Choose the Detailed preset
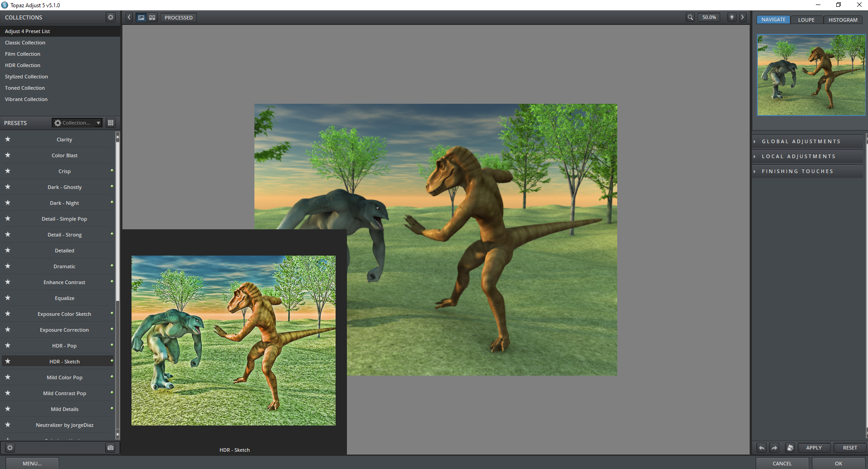The width and height of the screenshot is (868, 469). pos(64,251)
